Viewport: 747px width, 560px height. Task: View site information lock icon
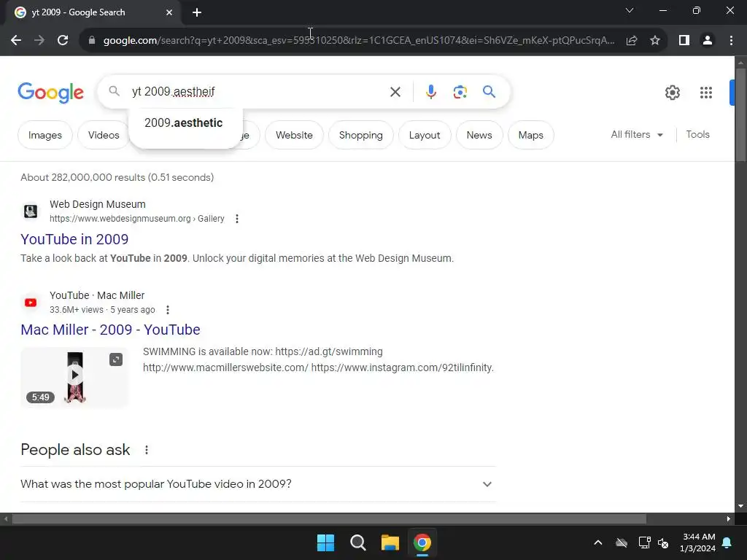[x=91, y=41]
